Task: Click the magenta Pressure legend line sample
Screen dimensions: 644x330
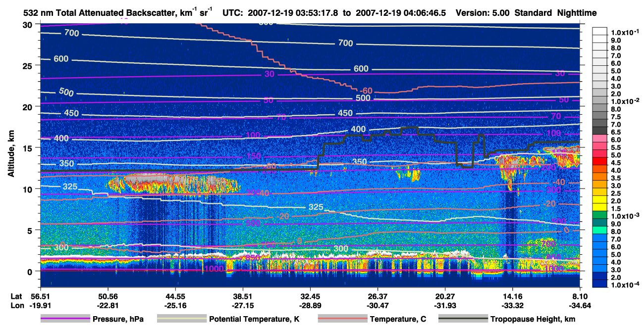Action: [x=65, y=319]
